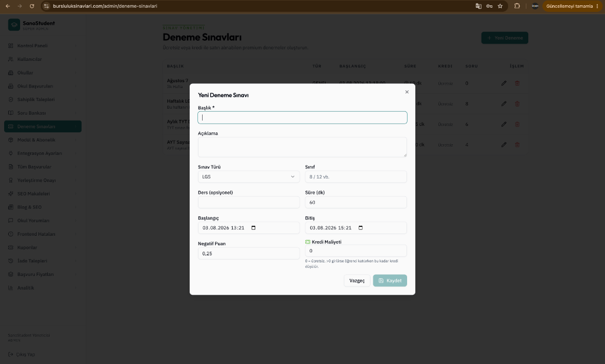Edit the Haftalık LGS exam row

coord(504,104)
